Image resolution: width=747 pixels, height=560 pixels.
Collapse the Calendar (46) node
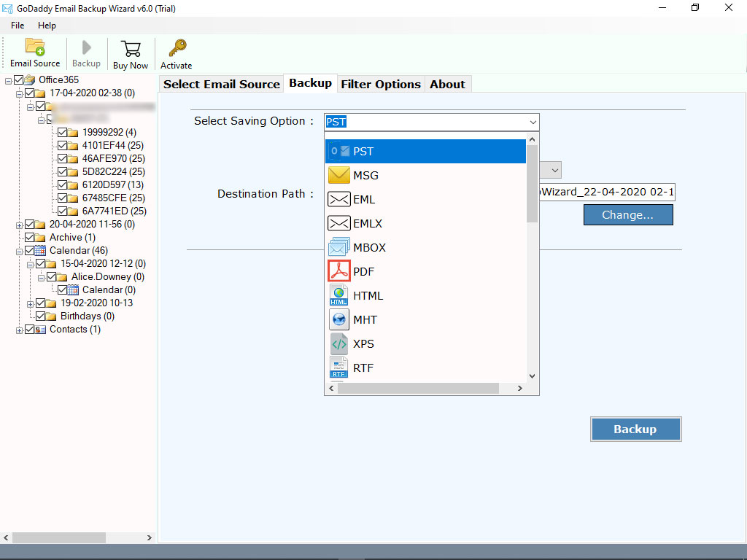(x=19, y=252)
